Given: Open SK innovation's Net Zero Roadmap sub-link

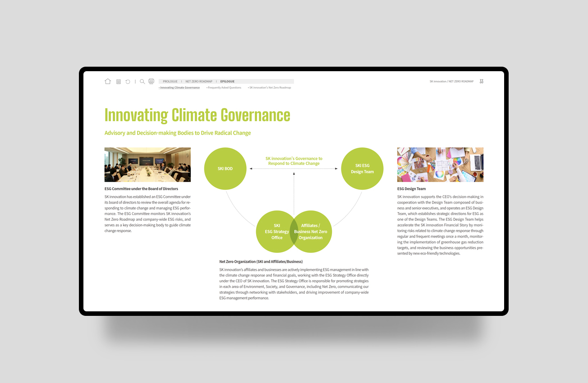Looking at the screenshot, I should (x=269, y=87).
